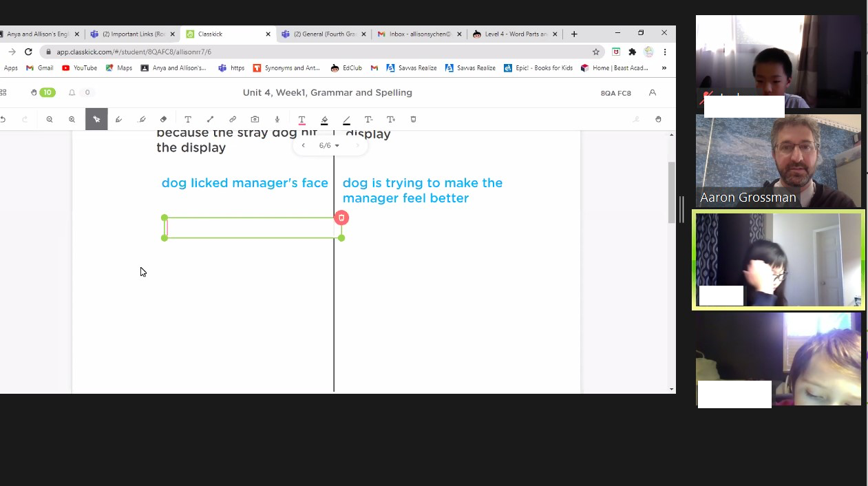Screen dimensions: 868x486
Task: Activate the text box tool
Action: pos(187,119)
